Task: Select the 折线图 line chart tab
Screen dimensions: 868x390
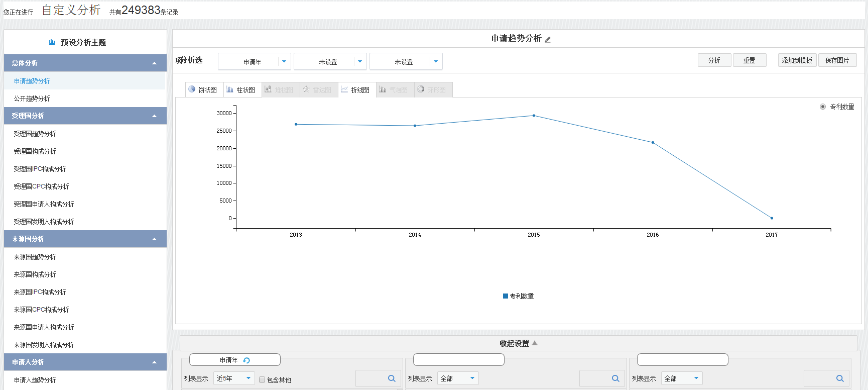Action: pyautogui.click(x=355, y=90)
